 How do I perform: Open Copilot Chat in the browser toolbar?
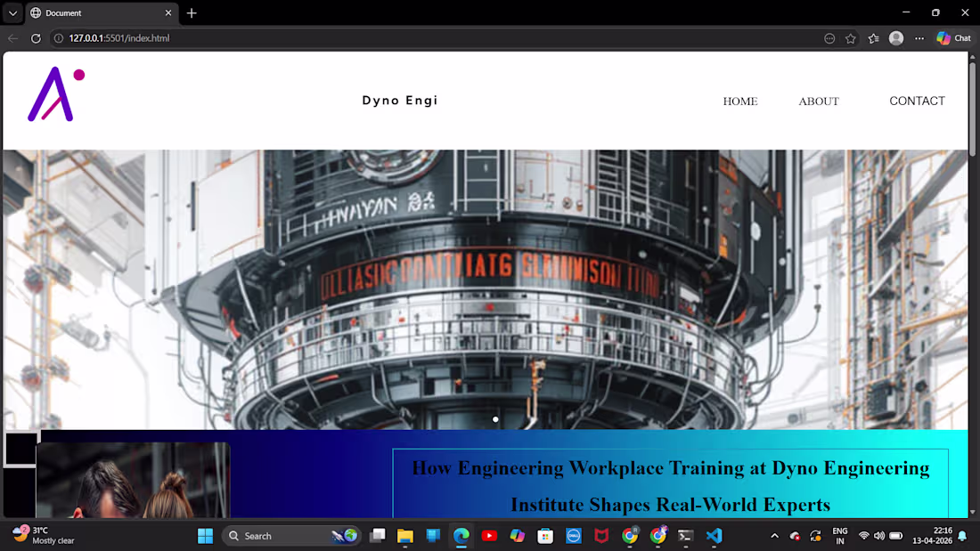pyautogui.click(x=952, y=37)
